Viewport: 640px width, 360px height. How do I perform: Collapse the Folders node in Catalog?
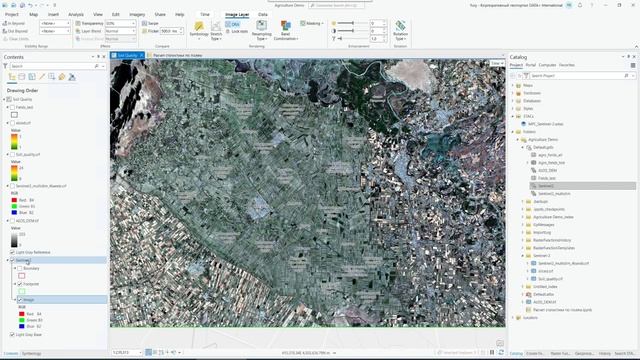(513, 132)
